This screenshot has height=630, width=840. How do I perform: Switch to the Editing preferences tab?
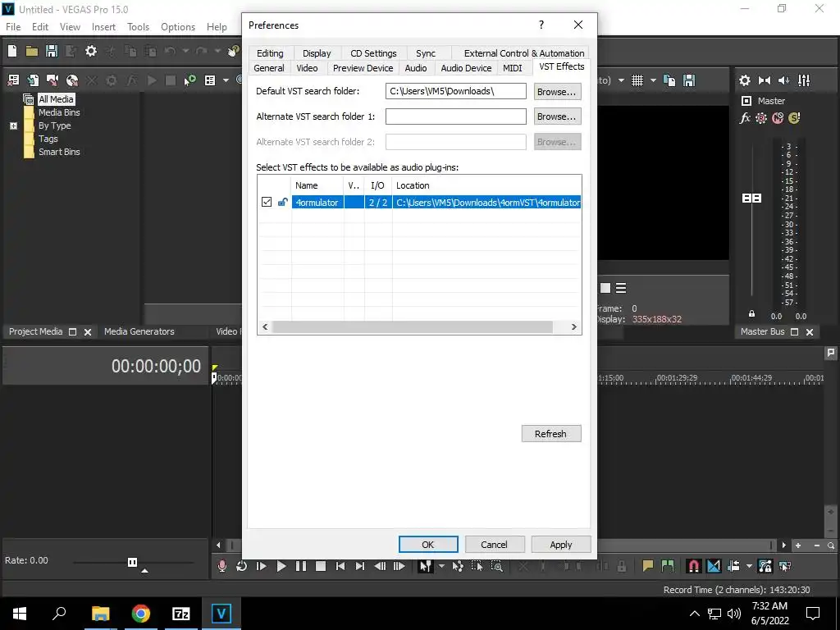(x=270, y=53)
